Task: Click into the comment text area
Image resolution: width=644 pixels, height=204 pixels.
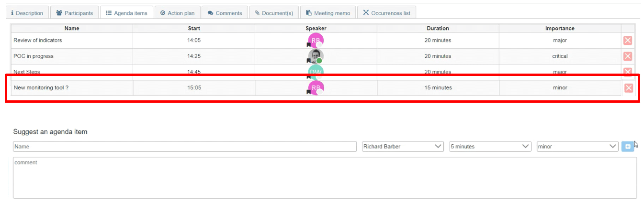Action: pyautogui.click(x=325, y=178)
